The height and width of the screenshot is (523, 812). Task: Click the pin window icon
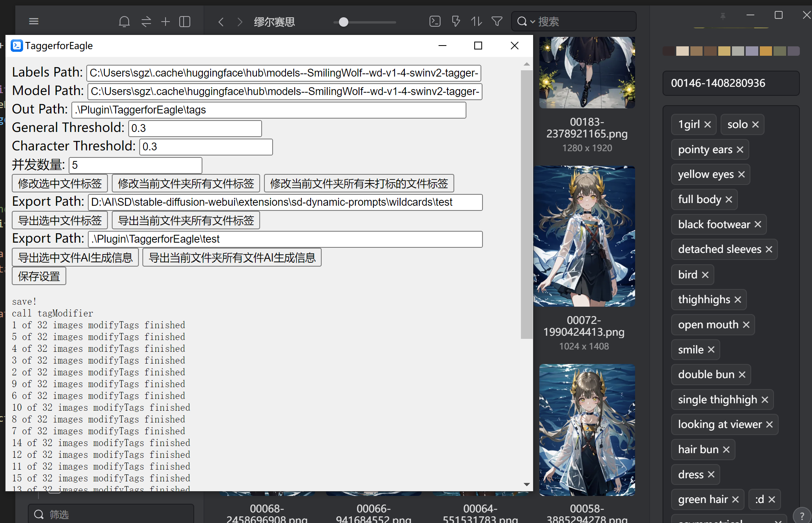[x=723, y=16]
